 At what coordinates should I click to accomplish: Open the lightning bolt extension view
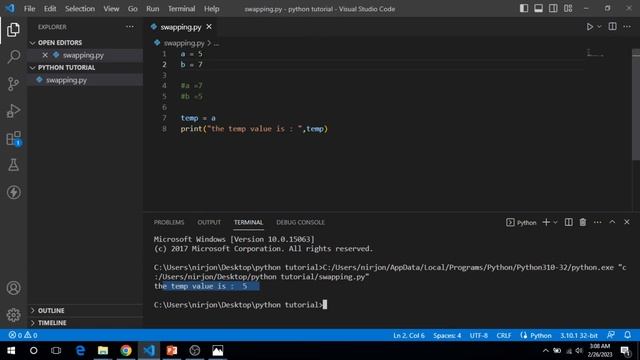point(13,192)
